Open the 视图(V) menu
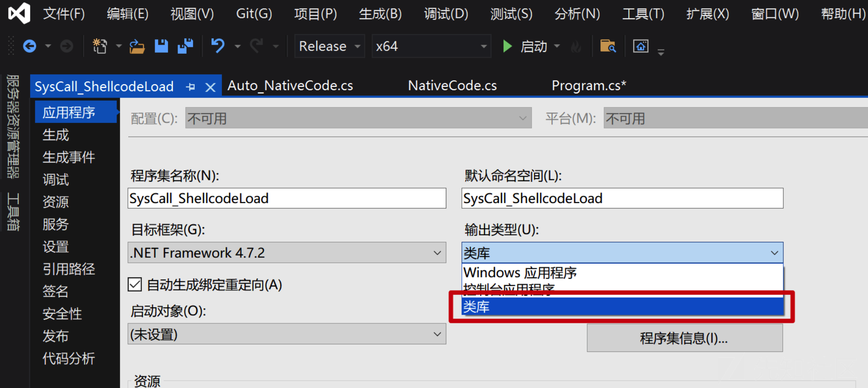 (x=192, y=14)
